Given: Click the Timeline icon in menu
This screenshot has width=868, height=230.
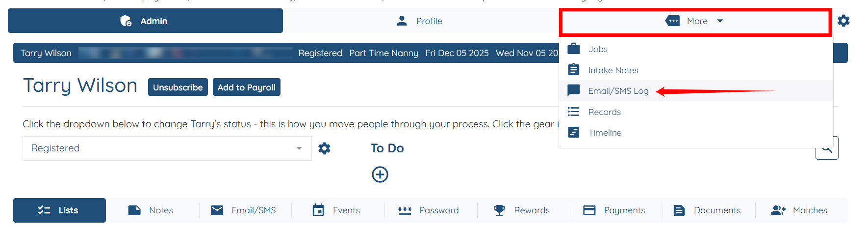Looking at the screenshot, I should coord(573,133).
